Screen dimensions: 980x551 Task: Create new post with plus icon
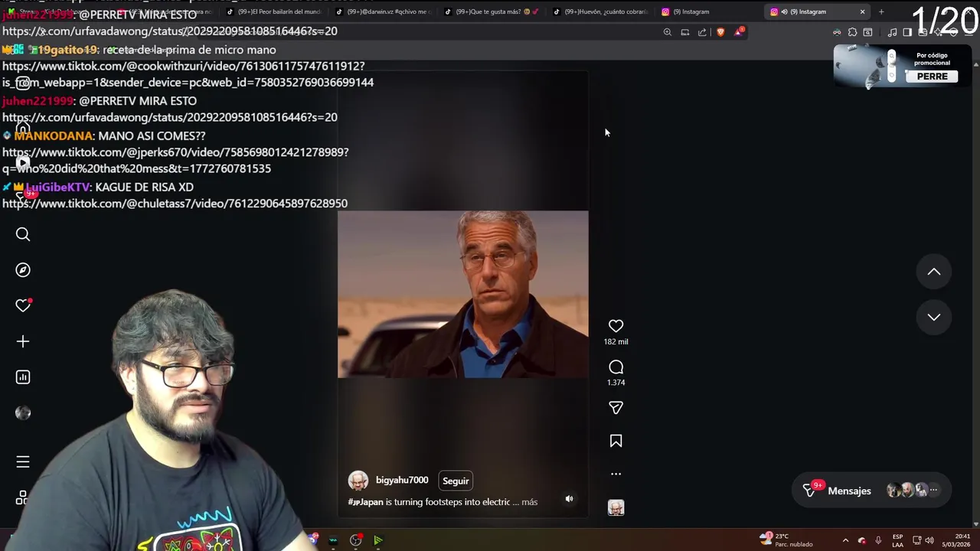click(x=23, y=341)
